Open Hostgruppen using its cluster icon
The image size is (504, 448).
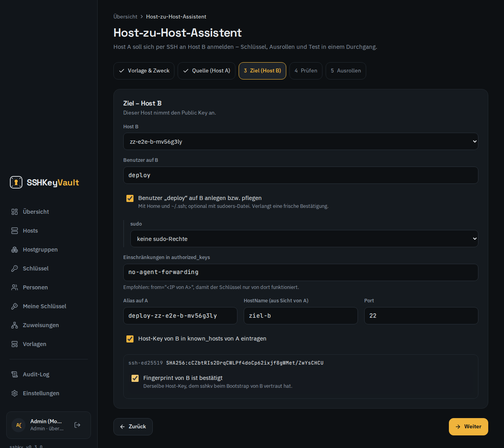[15, 250]
